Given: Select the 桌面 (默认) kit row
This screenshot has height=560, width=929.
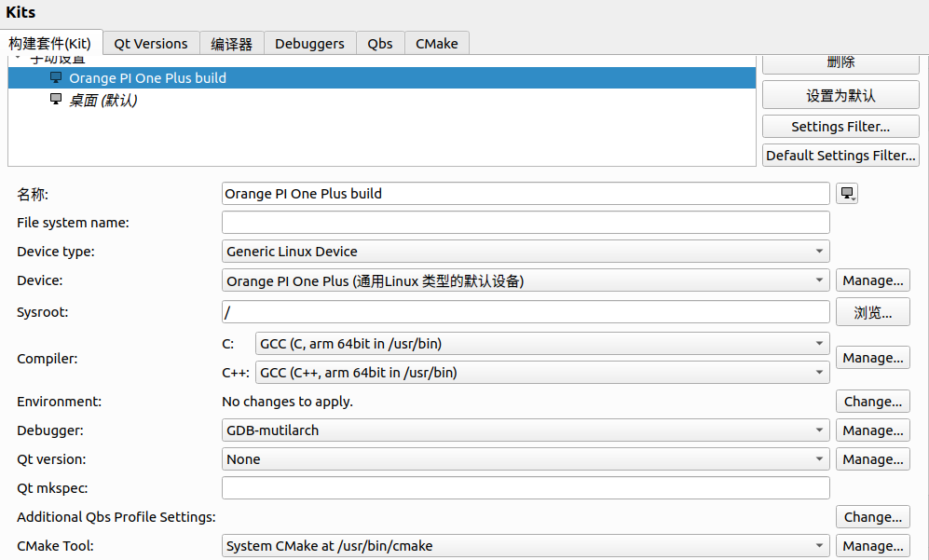Looking at the screenshot, I should pyautogui.click(x=382, y=100).
